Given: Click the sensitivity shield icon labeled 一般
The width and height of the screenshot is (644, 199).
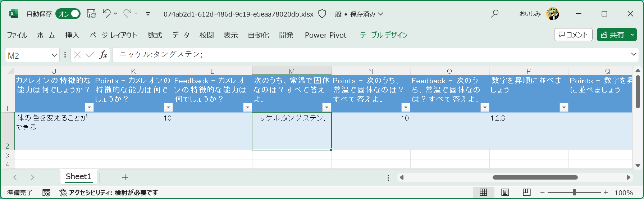Looking at the screenshot, I should point(322,14).
